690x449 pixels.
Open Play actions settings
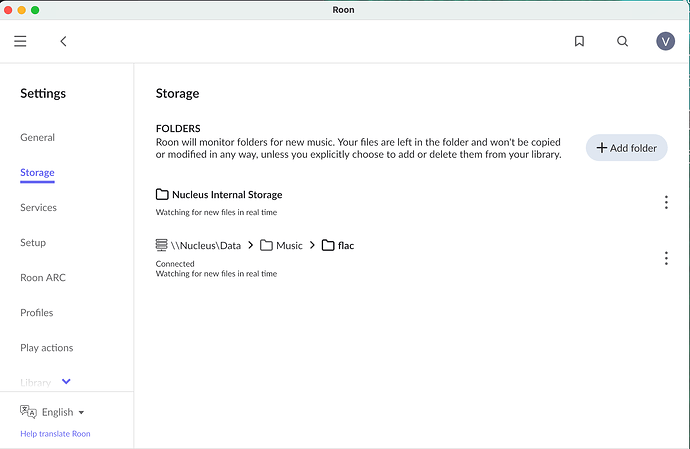[x=47, y=348]
